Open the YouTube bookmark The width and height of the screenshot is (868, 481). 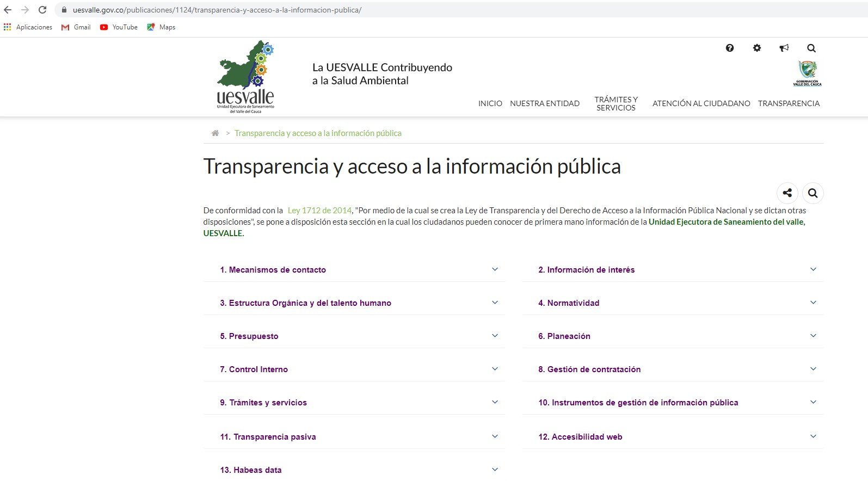point(119,27)
